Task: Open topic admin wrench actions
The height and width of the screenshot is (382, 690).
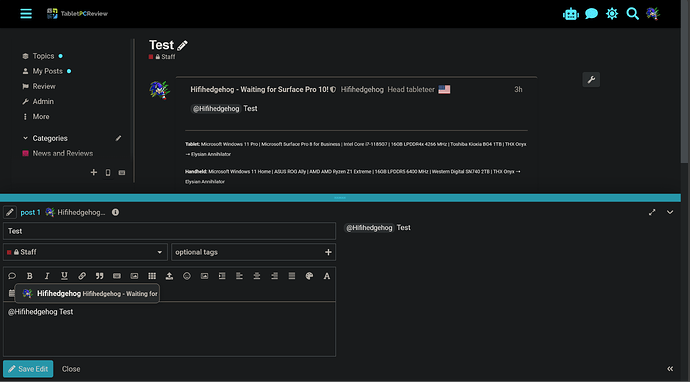Action: tap(591, 80)
